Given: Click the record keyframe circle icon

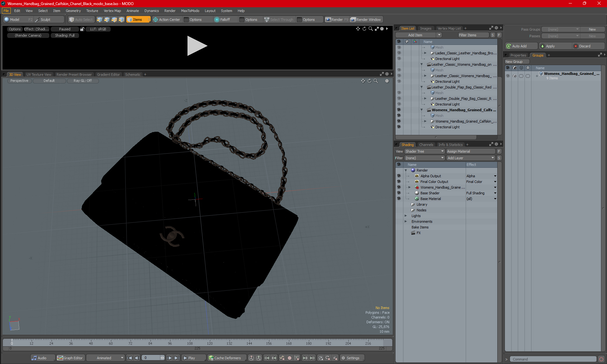Looking at the screenshot, I should [289, 358].
